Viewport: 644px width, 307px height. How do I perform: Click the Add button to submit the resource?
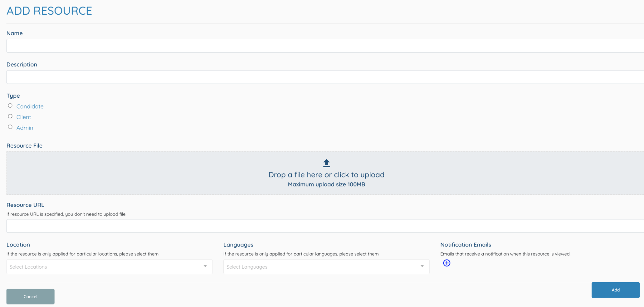615,290
